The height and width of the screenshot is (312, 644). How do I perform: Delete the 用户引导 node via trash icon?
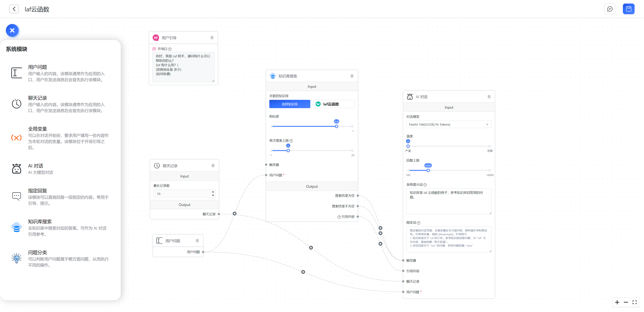(x=212, y=38)
